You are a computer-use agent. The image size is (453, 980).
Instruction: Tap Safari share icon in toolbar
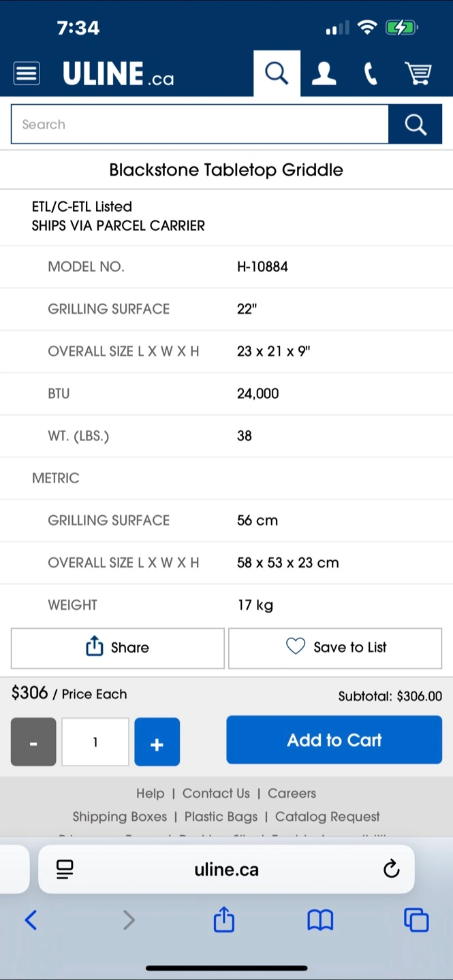[x=224, y=920]
